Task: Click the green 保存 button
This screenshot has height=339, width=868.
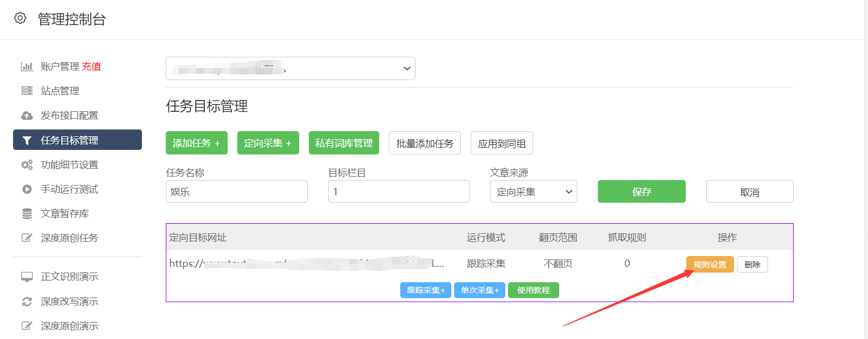Action: pyautogui.click(x=641, y=192)
